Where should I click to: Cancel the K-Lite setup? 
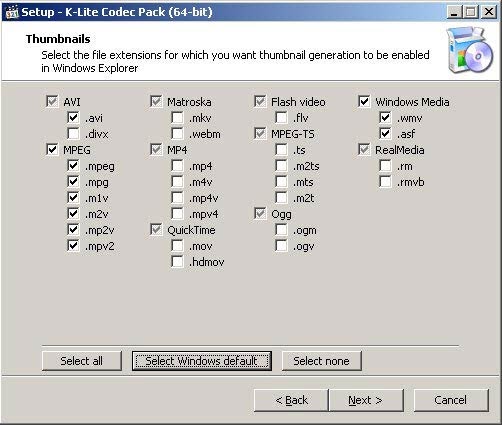(x=451, y=400)
